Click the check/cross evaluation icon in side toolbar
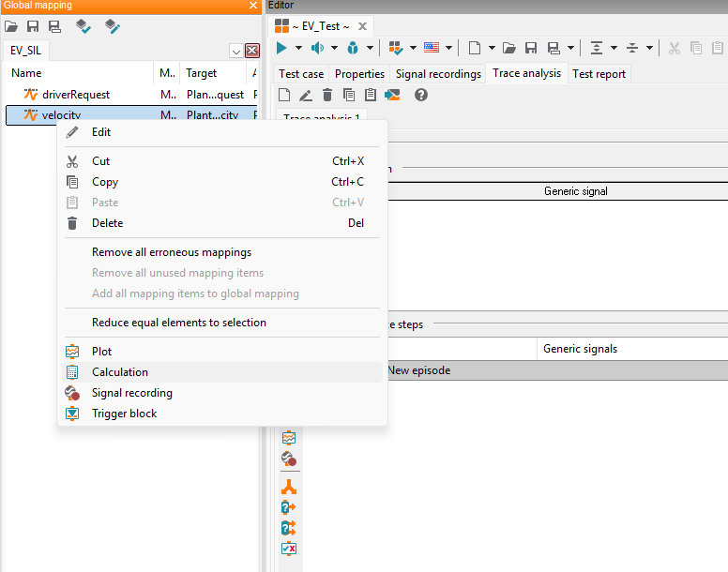Viewport: 728px width, 572px height. tap(289, 549)
